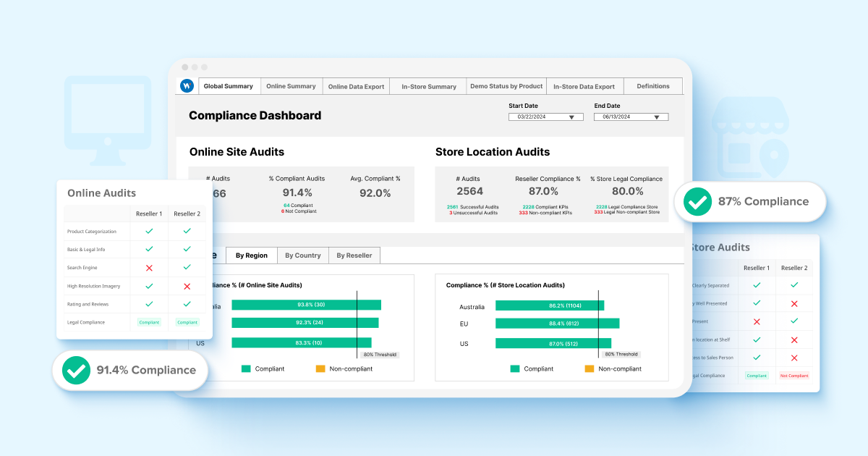Click the Australia 86.2% (1104) store bar

[549, 306]
